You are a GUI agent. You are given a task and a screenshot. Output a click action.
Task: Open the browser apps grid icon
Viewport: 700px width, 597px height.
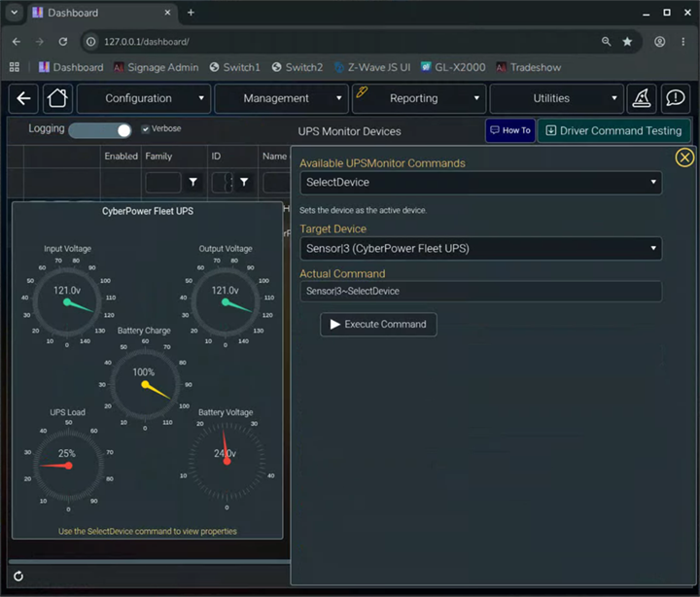(x=15, y=67)
